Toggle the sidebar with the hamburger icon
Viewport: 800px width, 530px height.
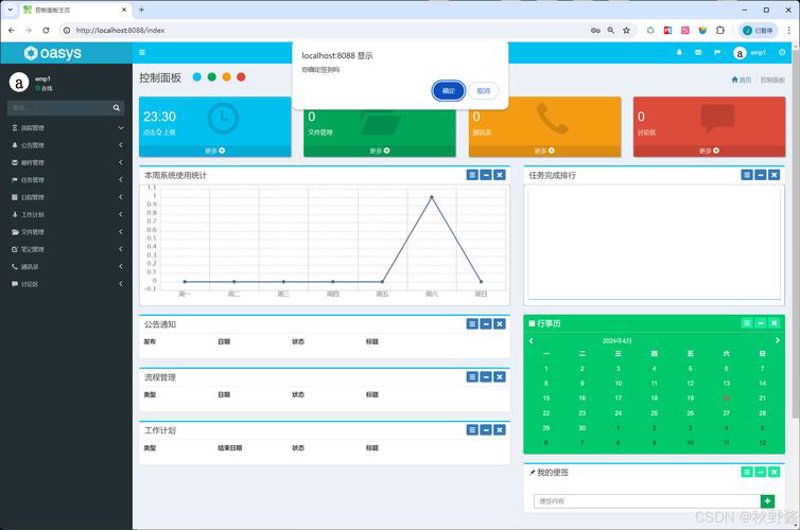[x=142, y=53]
